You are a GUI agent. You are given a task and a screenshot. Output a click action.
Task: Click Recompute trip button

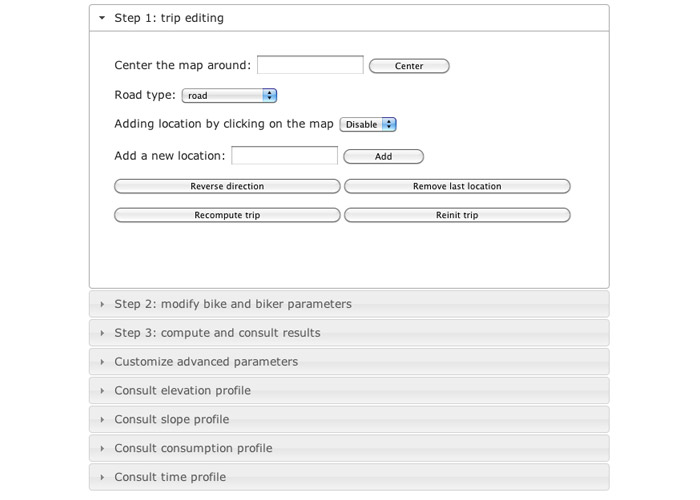pos(227,215)
